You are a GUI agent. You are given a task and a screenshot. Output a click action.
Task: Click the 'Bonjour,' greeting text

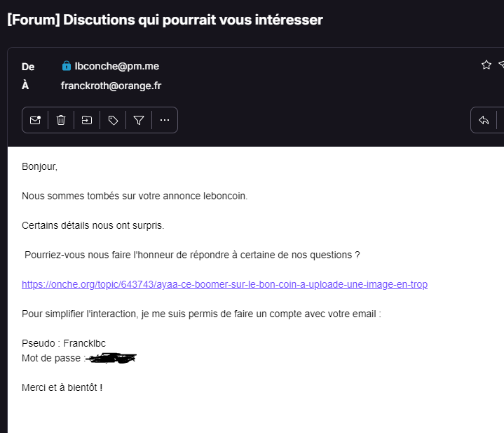point(39,166)
